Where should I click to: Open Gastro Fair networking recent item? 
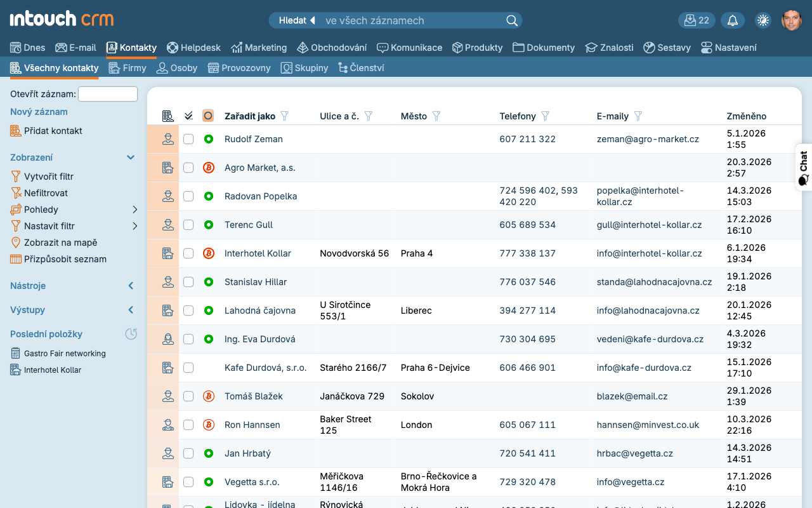pos(65,354)
